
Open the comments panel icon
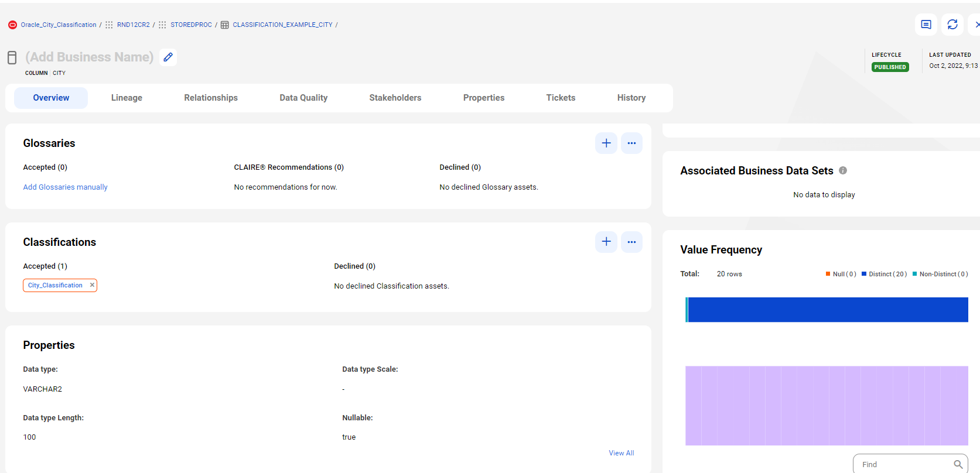click(x=926, y=25)
